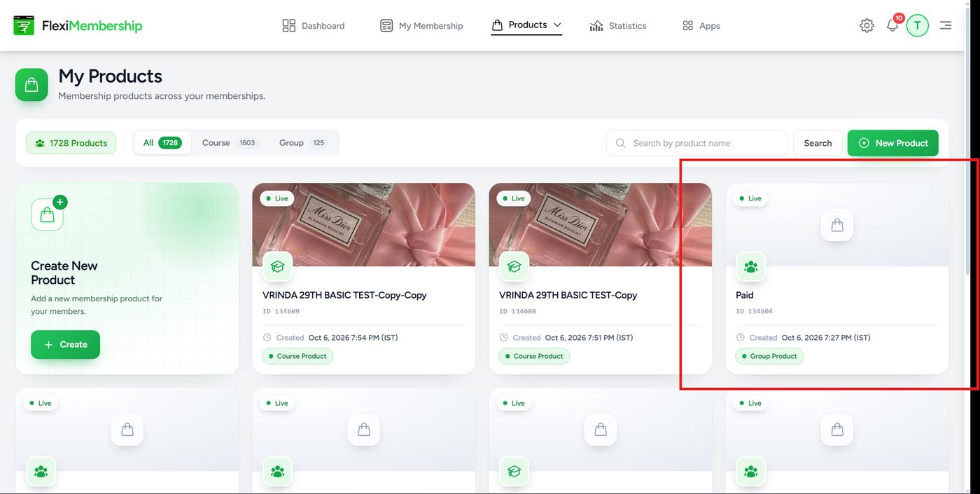Open the T user avatar menu

click(x=917, y=26)
